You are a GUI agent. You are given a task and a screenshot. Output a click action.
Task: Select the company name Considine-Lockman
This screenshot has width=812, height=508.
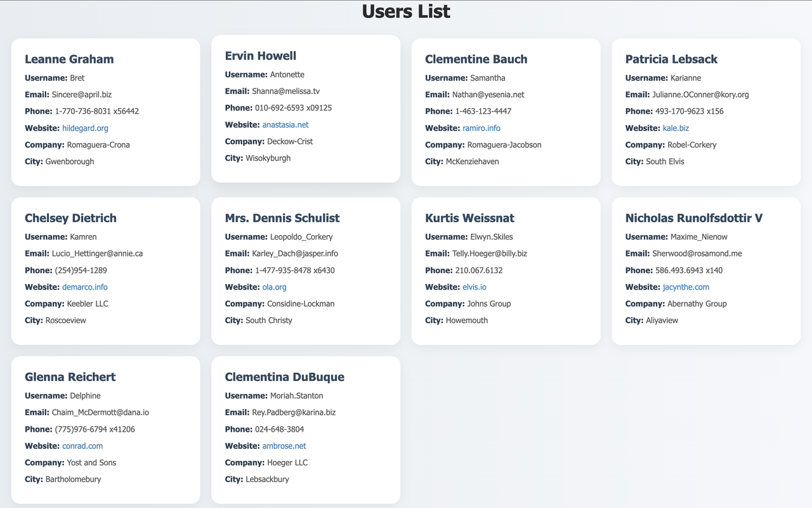301,304
